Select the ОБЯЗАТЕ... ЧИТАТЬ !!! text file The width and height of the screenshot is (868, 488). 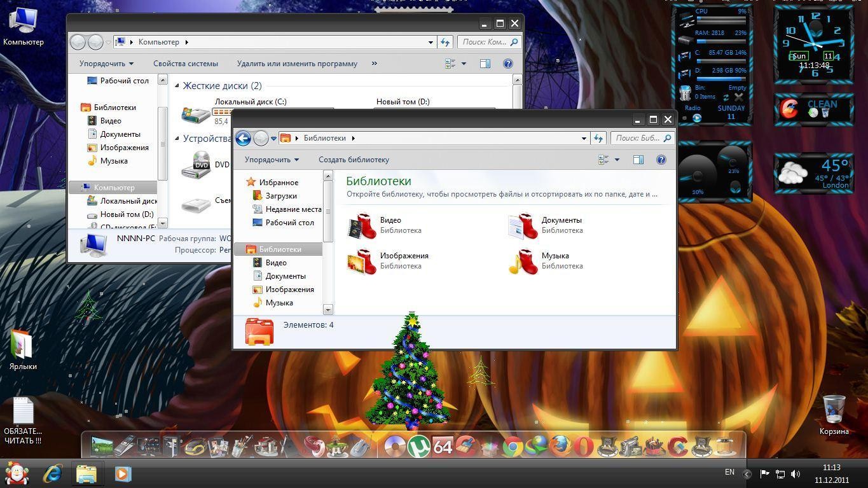click(x=23, y=421)
